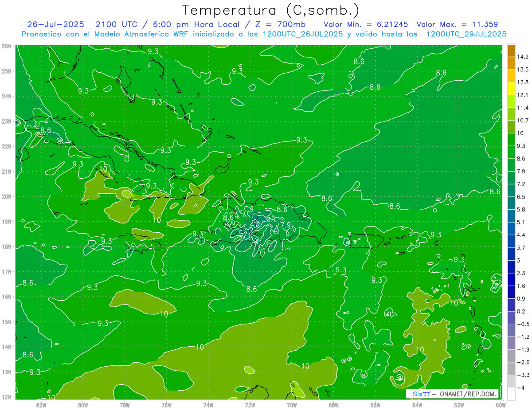Click the 22N latitude axis label
The height and width of the screenshot is (411, 532).
point(7,146)
